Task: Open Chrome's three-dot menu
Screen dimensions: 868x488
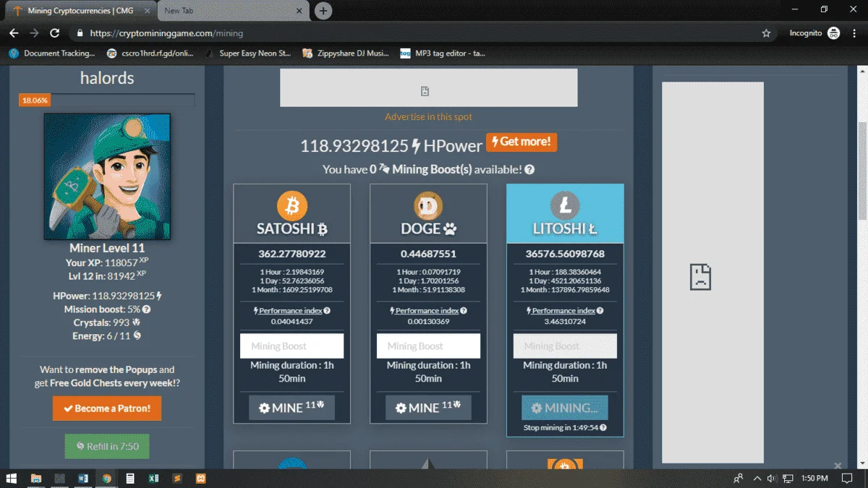Action: pyautogui.click(x=856, y=33)
